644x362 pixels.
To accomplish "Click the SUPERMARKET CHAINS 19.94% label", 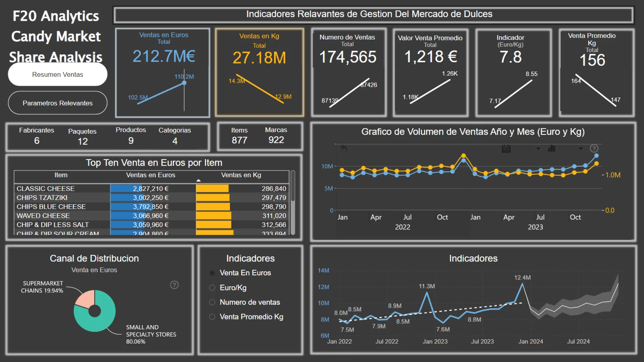I will [x=42, y=287].
